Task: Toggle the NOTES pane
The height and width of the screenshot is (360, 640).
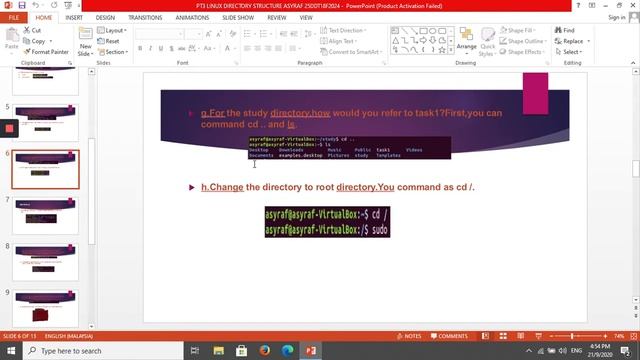Action: pyautogui.click(x=409, y=336)
